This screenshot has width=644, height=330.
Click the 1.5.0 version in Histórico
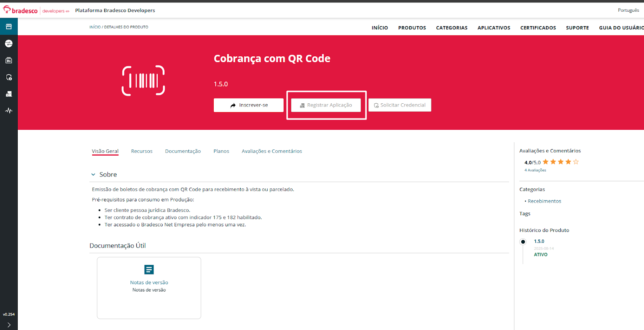pyautogui.click(x=539, y=242)
